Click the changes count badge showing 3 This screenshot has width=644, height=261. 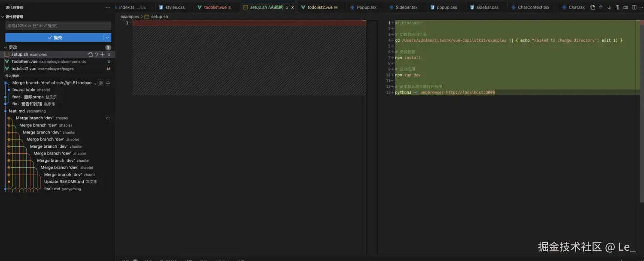[108, 48]
